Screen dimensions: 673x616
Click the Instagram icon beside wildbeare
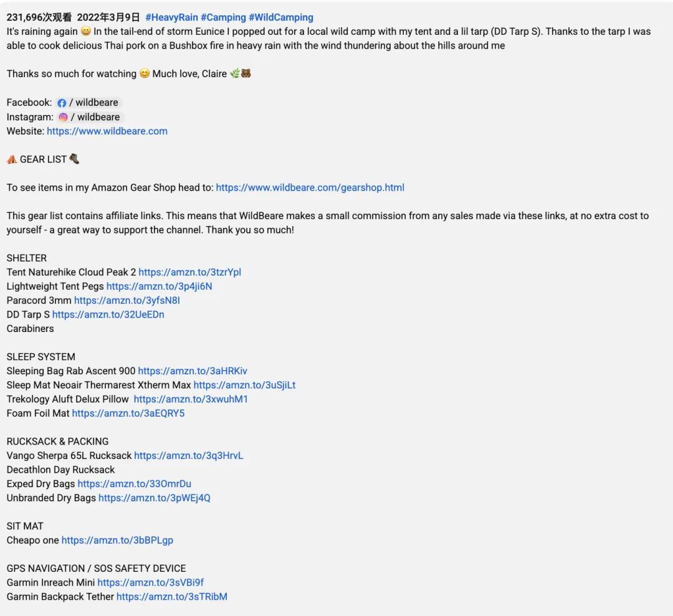tap(63, 117)
